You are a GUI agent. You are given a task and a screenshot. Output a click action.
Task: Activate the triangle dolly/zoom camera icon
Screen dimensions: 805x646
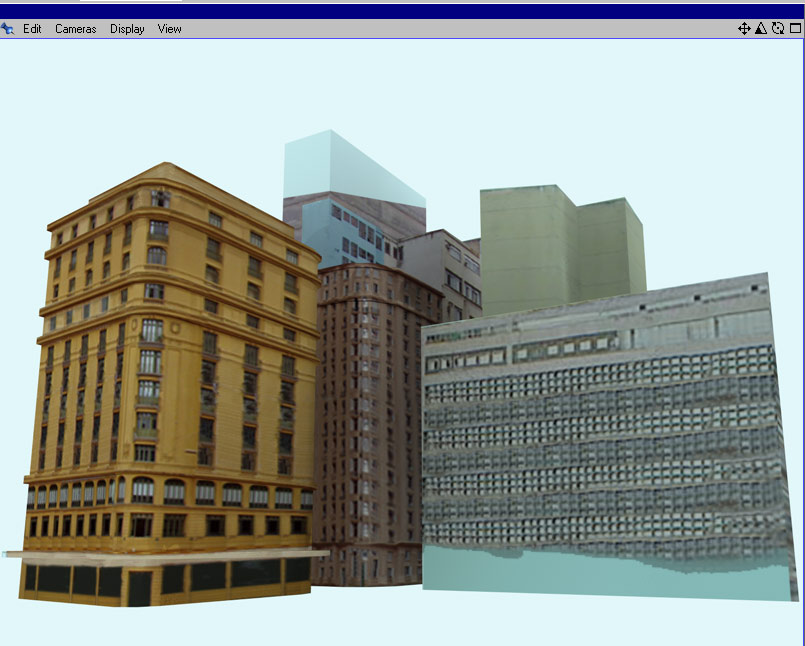pos(761,28)
